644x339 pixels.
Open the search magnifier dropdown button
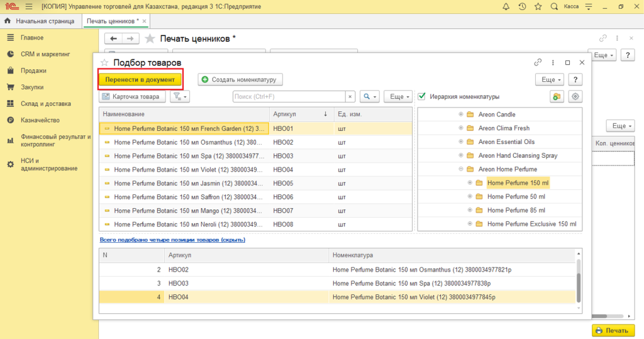coord(370,97)
